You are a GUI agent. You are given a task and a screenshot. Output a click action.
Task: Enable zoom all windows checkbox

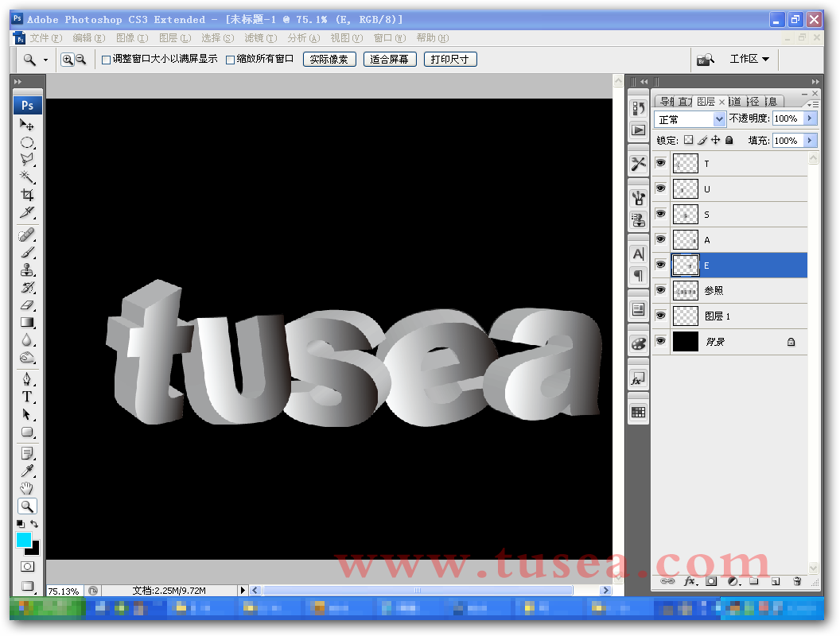pyautogui.click(x=231, y=60)
